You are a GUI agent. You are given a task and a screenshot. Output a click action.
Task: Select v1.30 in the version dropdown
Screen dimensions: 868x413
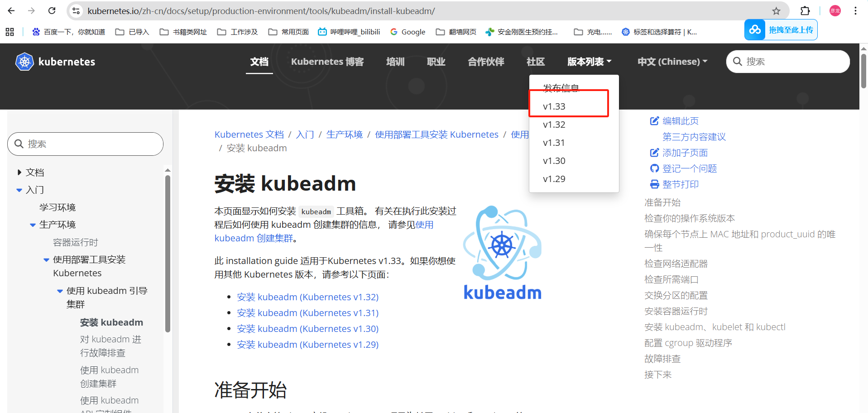[574, 161]
